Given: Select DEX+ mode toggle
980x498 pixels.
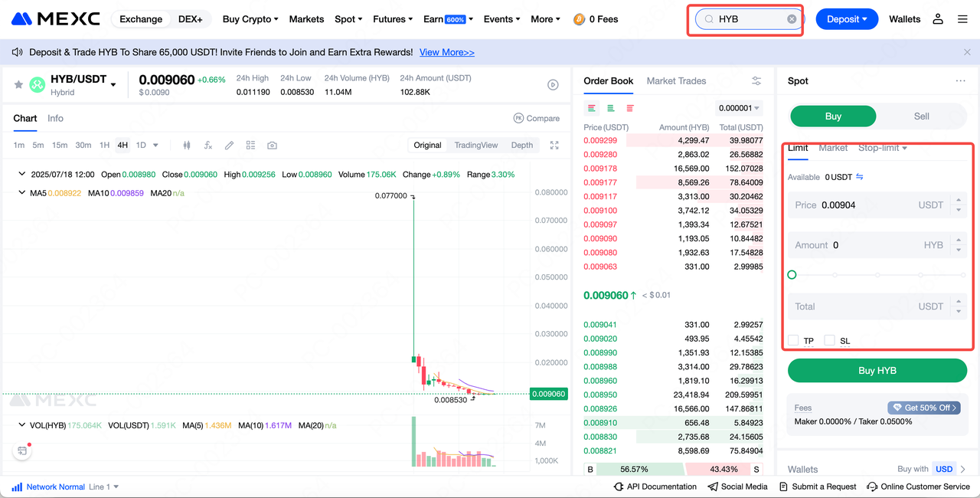Looking at the screenshot, I should pyautogui.click(x=190, y=19).
